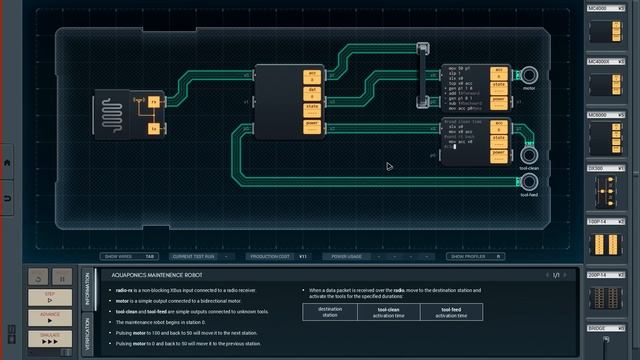
Task: Click state indicator of tool-clean microcontroller
Action: pyautogui.click(x=499, y=142)
